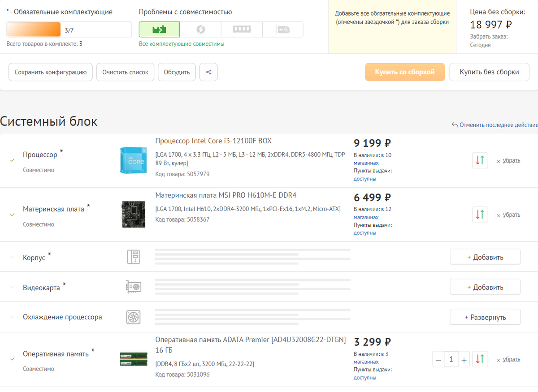The width and height of the screenshot is (538, 392).
Task: Show the 10 stores with processor in stock
Action: coord(373,159)
